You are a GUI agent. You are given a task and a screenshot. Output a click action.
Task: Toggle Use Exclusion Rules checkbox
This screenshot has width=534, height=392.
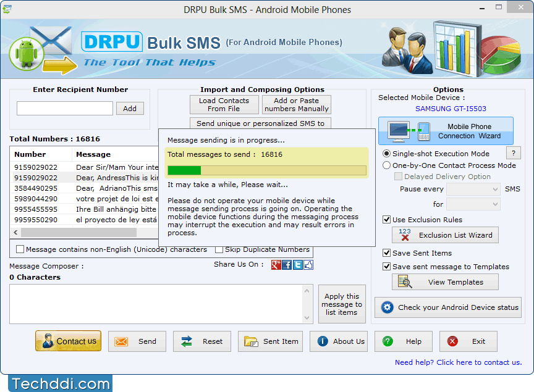[x=386, y=220]
